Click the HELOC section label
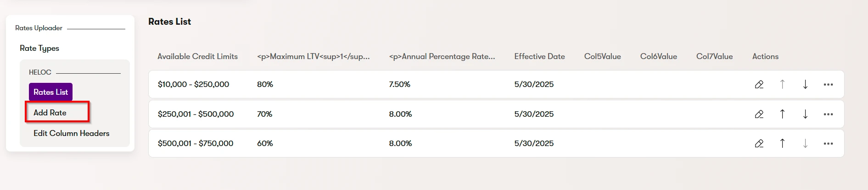 point(40,72)
